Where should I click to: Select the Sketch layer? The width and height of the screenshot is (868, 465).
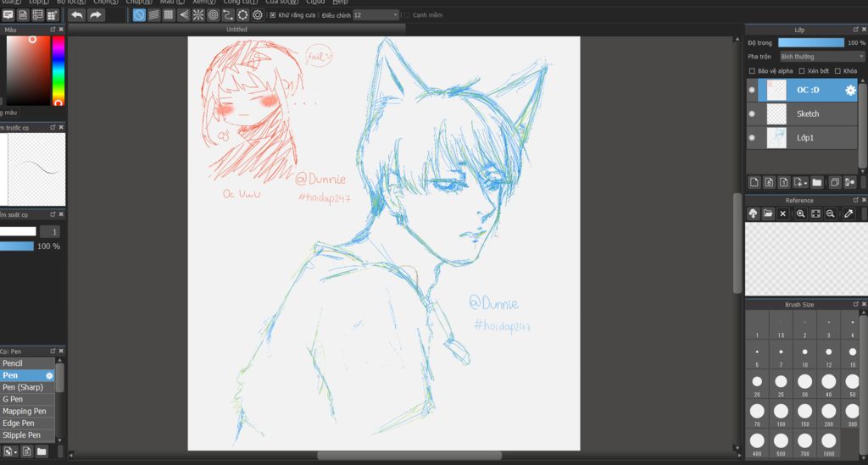point(802,113)
